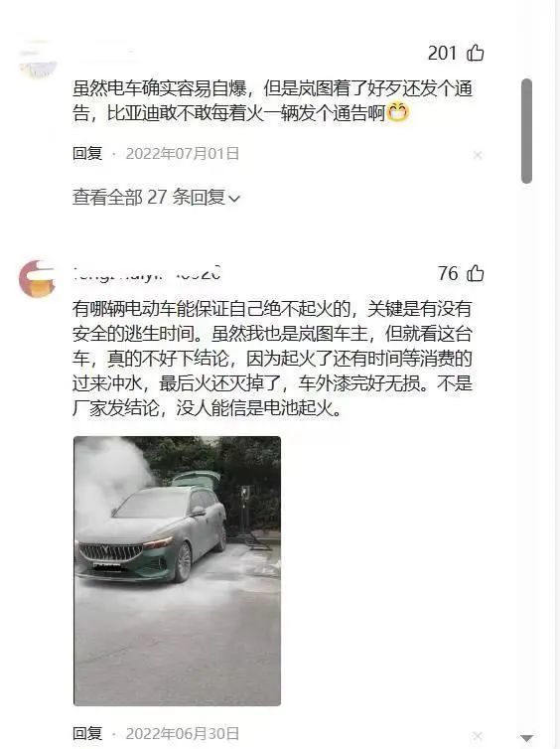Dismiss the 2022年06月30日 comment with its X icon

(477, 736)
